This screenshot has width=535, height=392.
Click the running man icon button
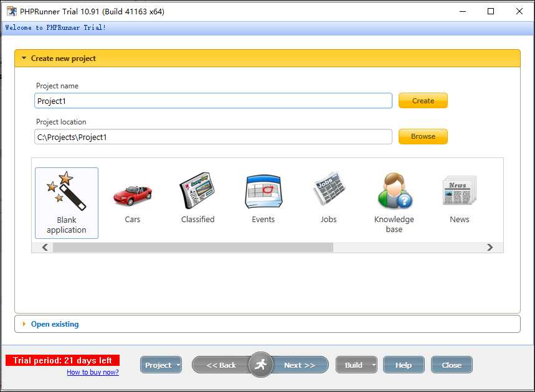pos(261,365)
